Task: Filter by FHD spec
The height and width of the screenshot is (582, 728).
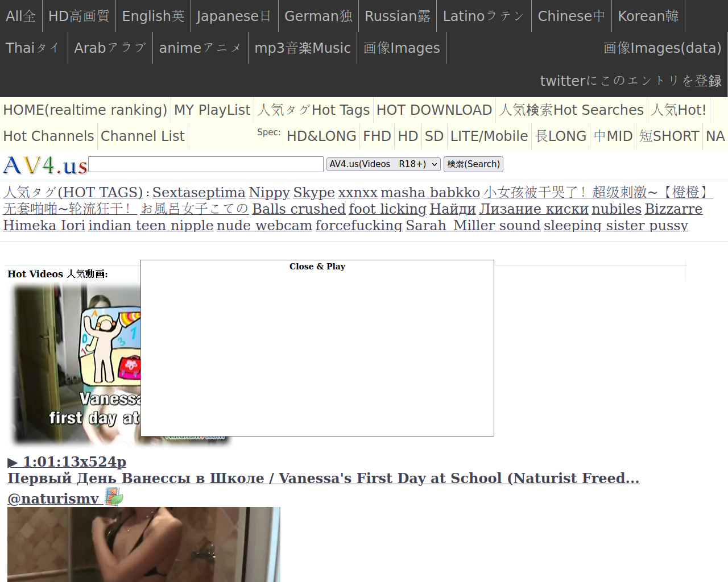Action: (x=377, y=136)
